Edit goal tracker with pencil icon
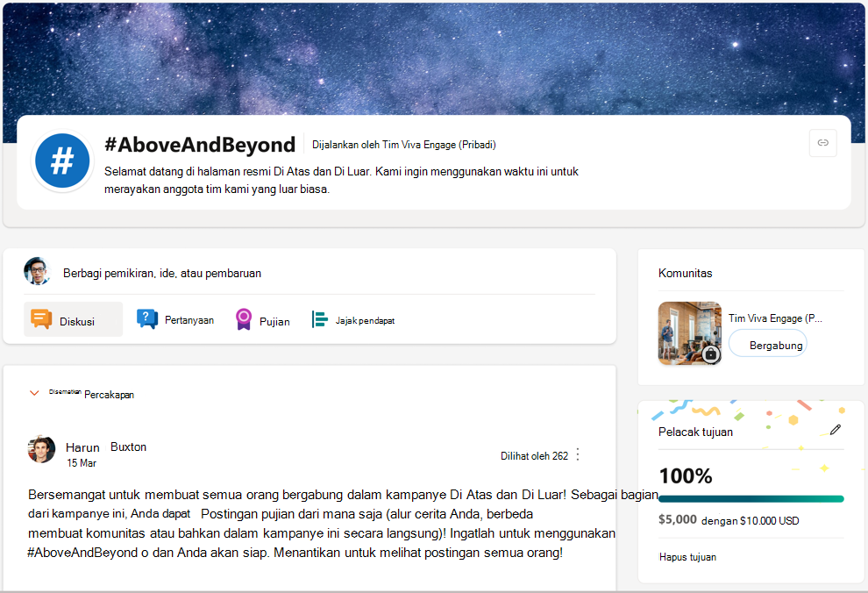The image size is (868, 593). [x=836, y=430]
